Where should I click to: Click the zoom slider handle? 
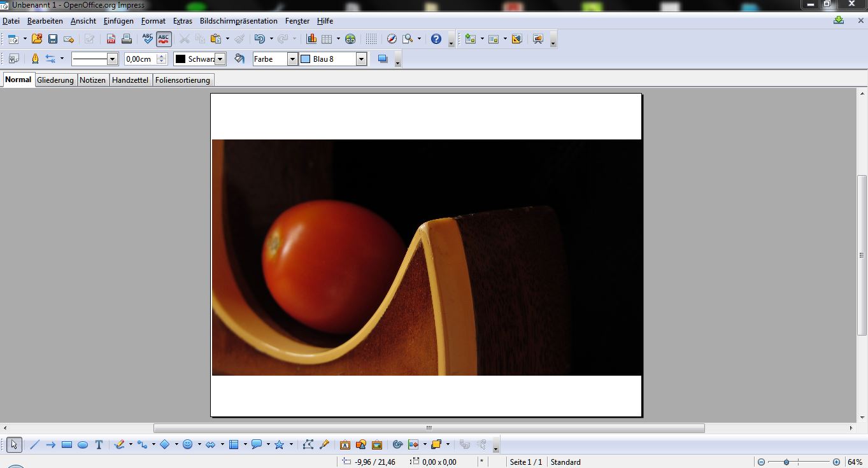[786, 462]
